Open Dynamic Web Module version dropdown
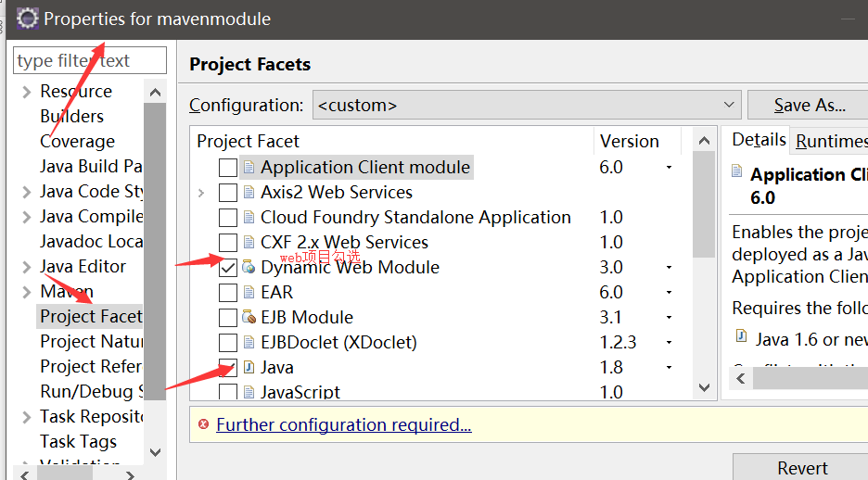This screenshot has width=868, height=480. (x=669, y=268)
